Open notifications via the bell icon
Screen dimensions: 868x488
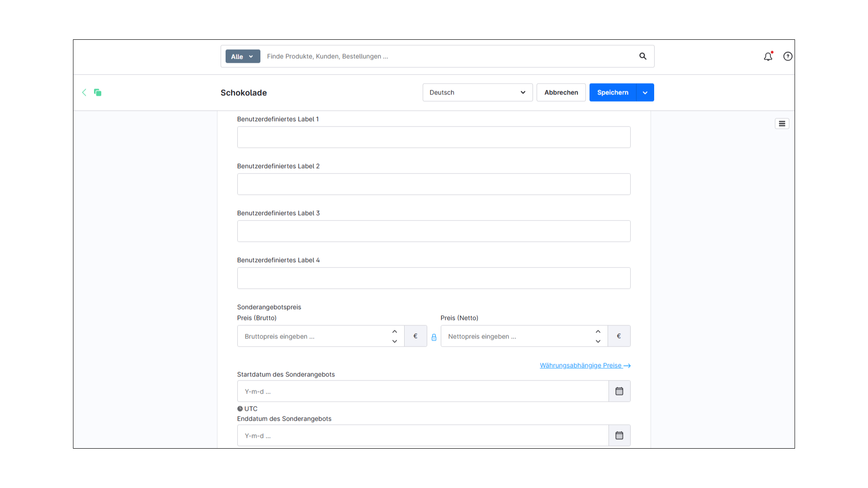point(768,56)
